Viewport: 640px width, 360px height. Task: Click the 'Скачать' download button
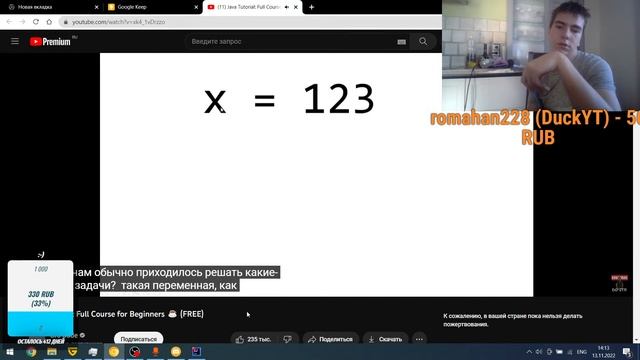pos(385,339)
